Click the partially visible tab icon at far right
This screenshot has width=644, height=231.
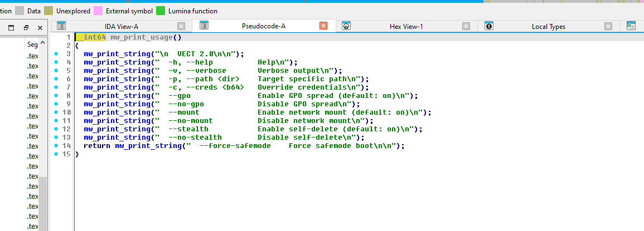pyautogui.click(x=631, y=26)
